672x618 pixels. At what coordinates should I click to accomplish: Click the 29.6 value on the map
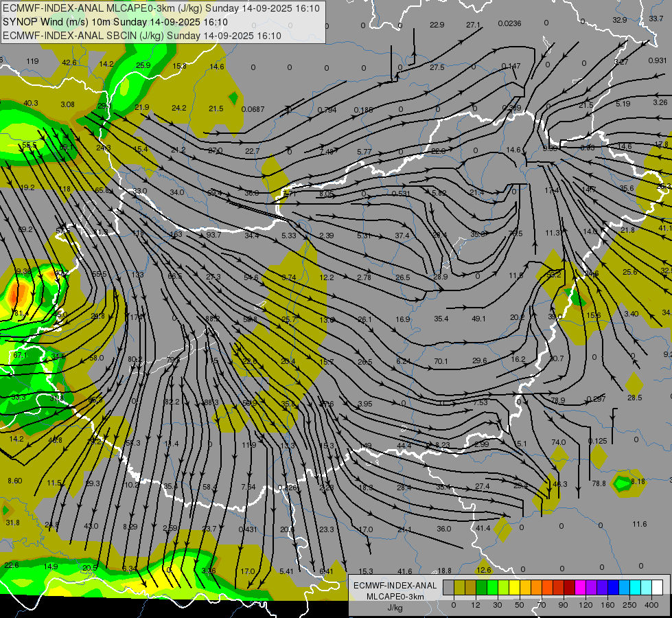click(479, 360)
